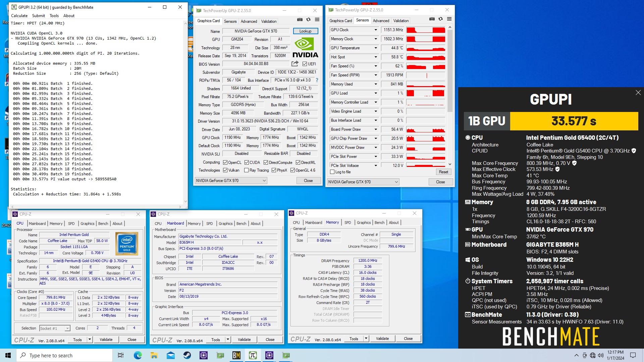Screen dimensions: 644x362
Task: Click Close button in GPU-Z Graphics Card window
Action: 308,181
